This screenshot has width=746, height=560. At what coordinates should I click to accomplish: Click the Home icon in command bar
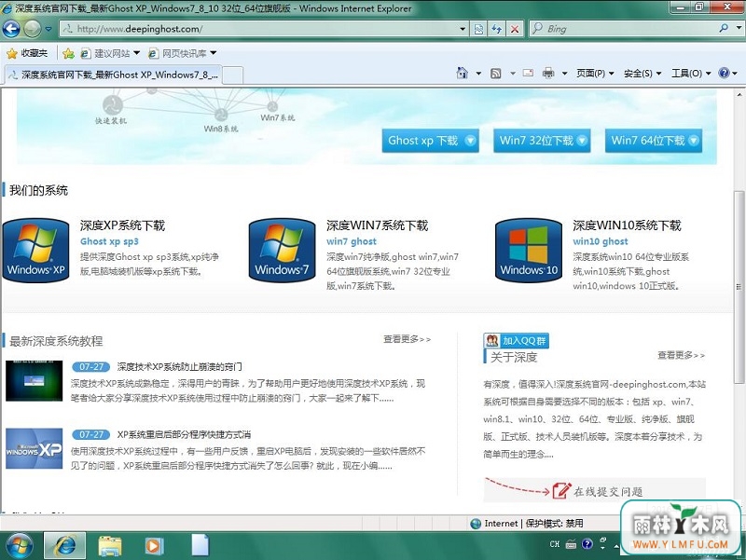(462, 74)
